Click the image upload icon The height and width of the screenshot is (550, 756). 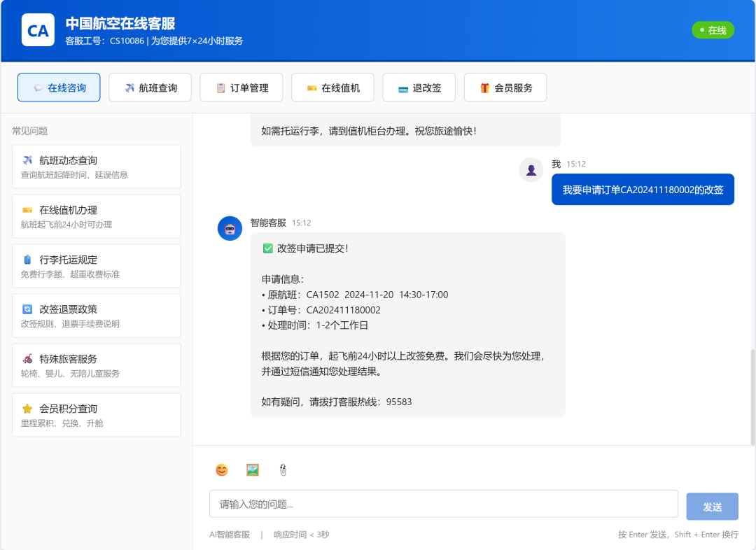tap(252, 470)
